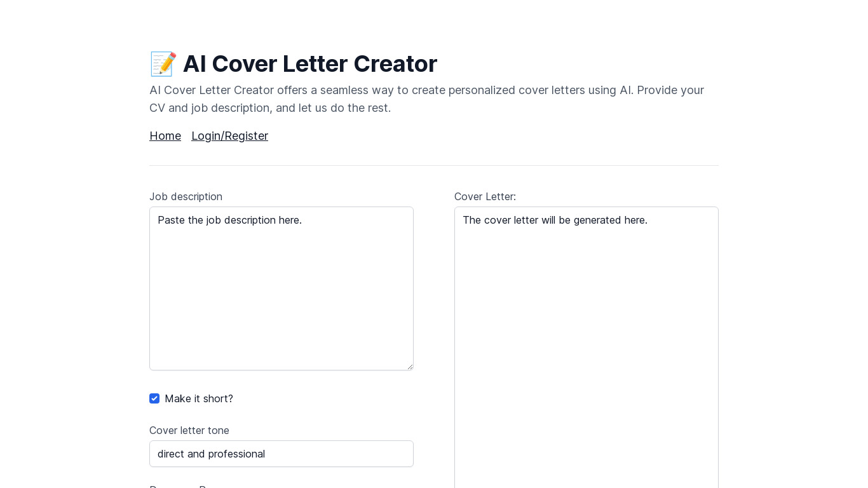Image resolution: width=868 pixels, height=488 pixels.
Task: Click the 'Job description' field label
Action: [x=186, y=196]
